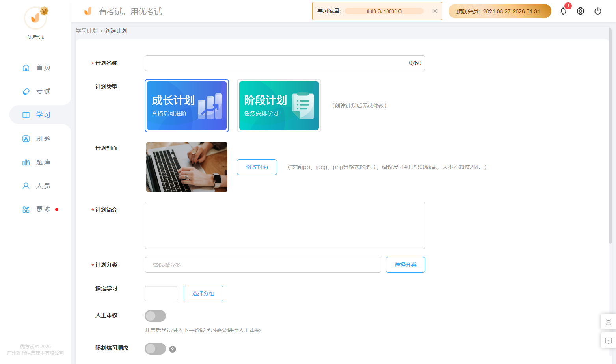Click the 题库 question bank icon
Image resolution: width=616 pixels, height=364 pixels.
click(26, 162)
